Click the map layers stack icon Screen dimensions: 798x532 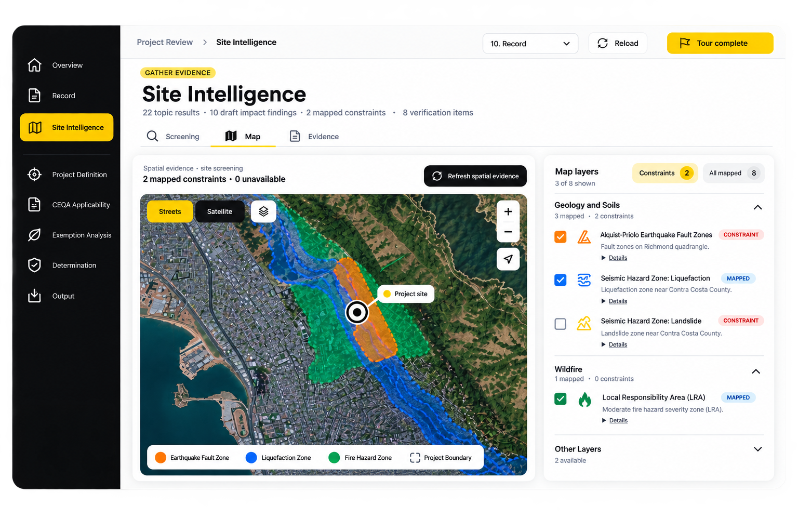click(263, 211)
